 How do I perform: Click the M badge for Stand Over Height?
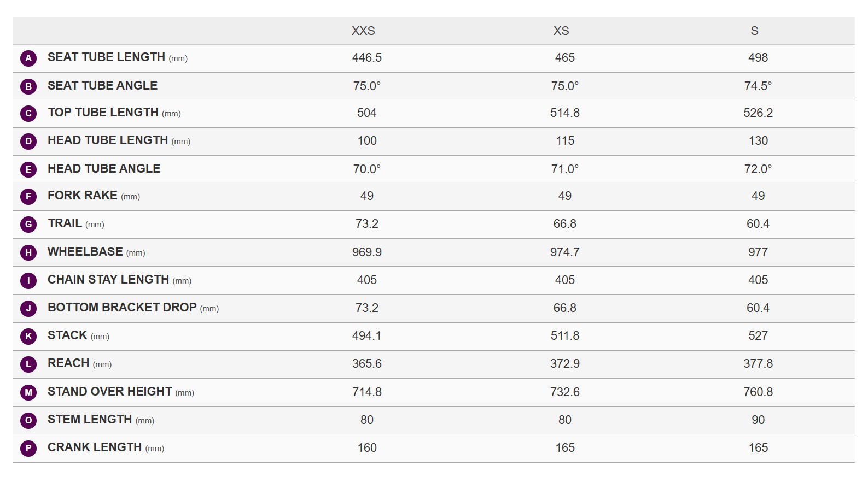click(x=28, y=392)
